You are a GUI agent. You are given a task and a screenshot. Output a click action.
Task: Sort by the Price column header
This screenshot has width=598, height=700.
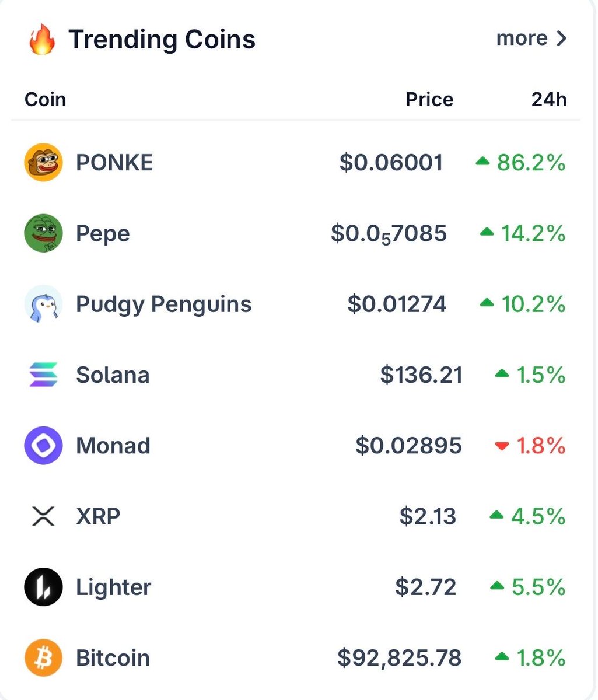[429, 100]
